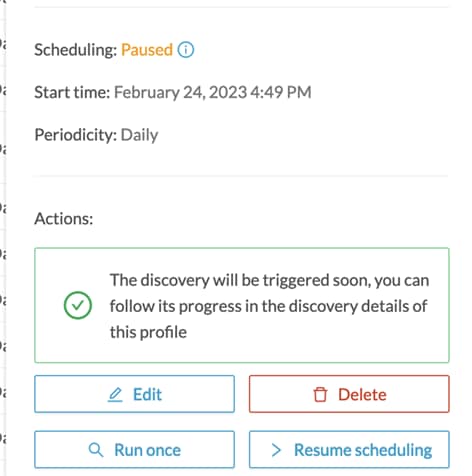Click 'this profile' text in the notification
Screen dimensions: 472x476
tap(148, 332)
